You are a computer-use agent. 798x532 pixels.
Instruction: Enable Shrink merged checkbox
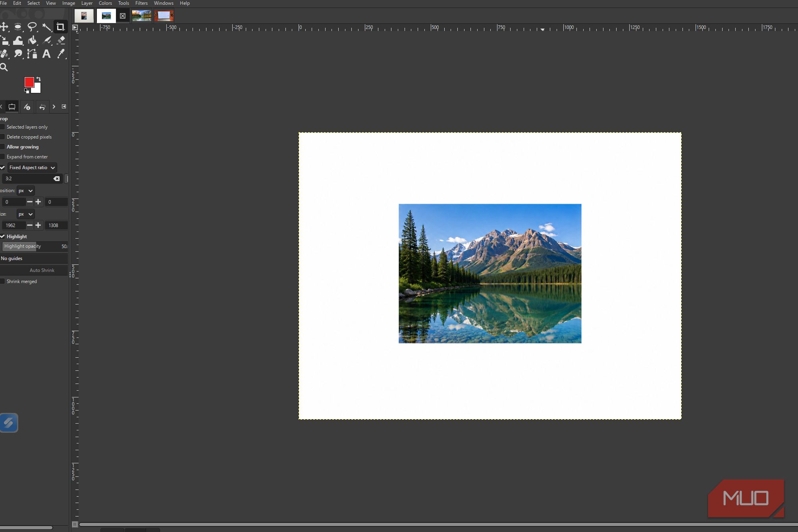coord(2,281)
